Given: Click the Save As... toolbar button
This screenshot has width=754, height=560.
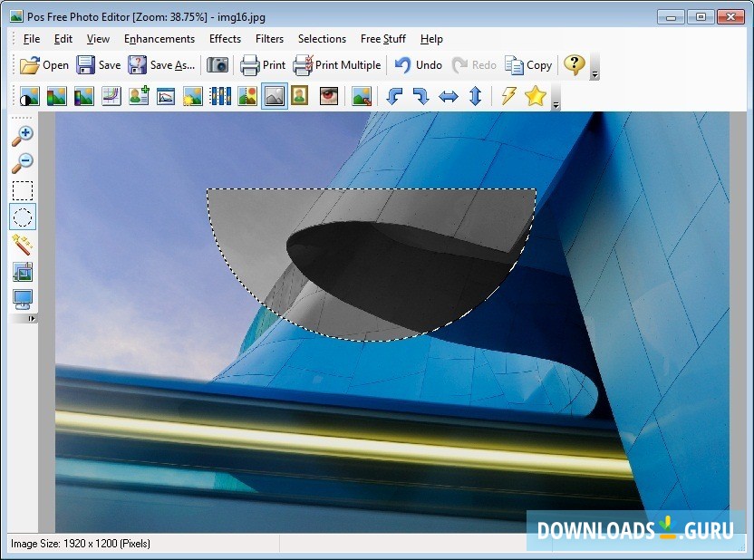Looking at the screenshot, I should click(161, 65).
